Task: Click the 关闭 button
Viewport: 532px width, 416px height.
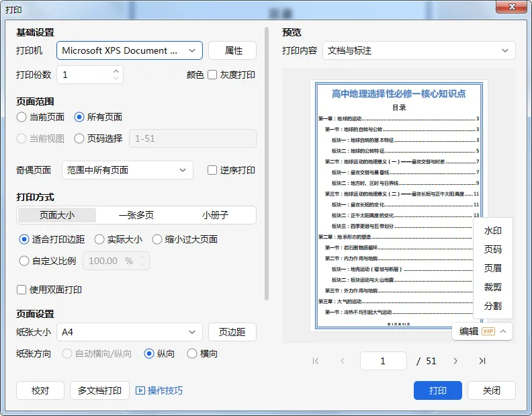Action: click(492, 390)
